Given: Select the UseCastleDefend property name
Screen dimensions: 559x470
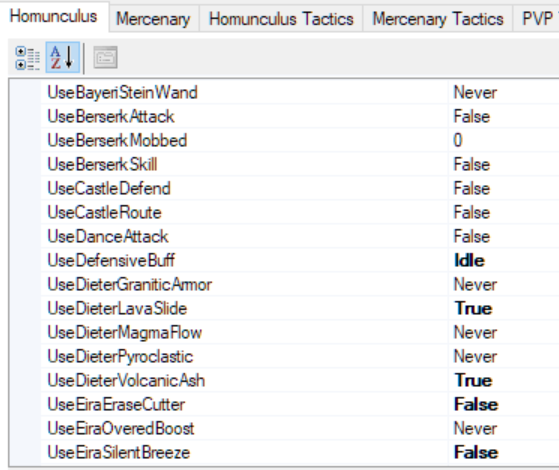Looking at the screenshot, I should click(x=109, y=188).
